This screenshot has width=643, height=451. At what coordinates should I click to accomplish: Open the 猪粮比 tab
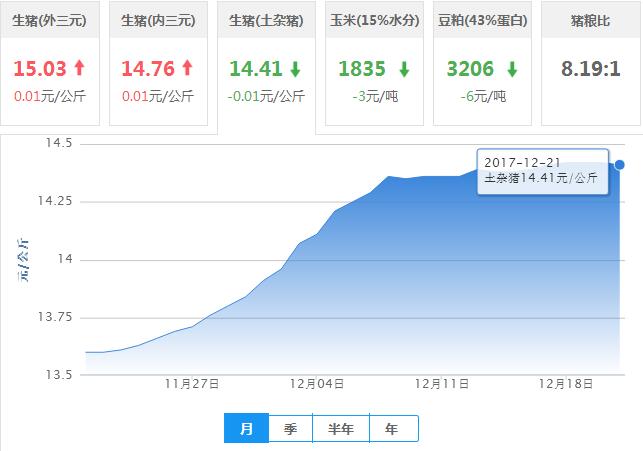[591, 63]
